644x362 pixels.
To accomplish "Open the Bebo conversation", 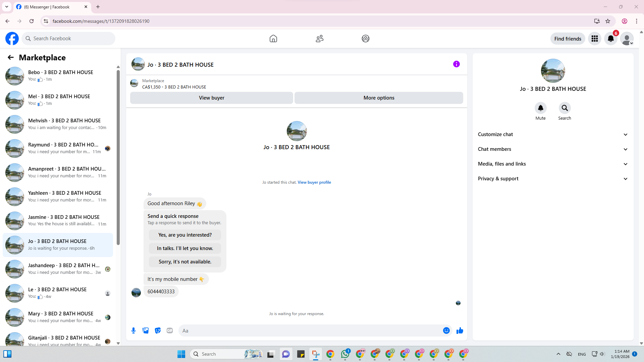I will [58, 76].
